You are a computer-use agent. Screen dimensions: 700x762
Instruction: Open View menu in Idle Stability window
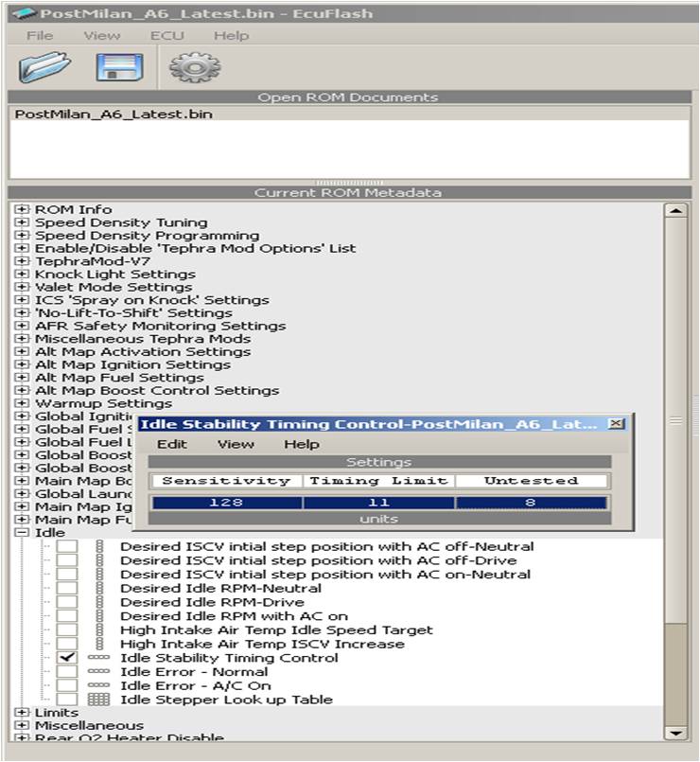(x=236, y=444)
